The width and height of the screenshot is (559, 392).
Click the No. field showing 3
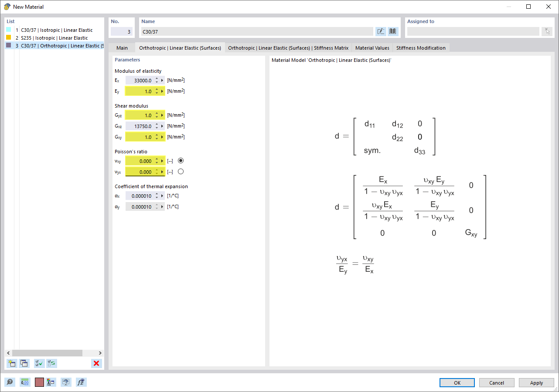pyautogui.click(x=121, y=31)
